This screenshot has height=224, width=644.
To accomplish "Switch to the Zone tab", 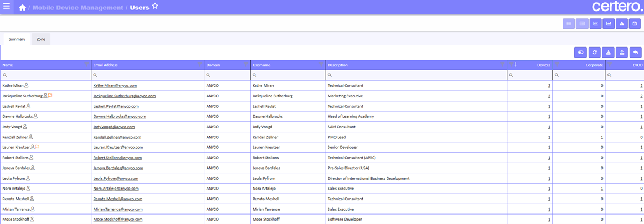I will tap(40, 39).
